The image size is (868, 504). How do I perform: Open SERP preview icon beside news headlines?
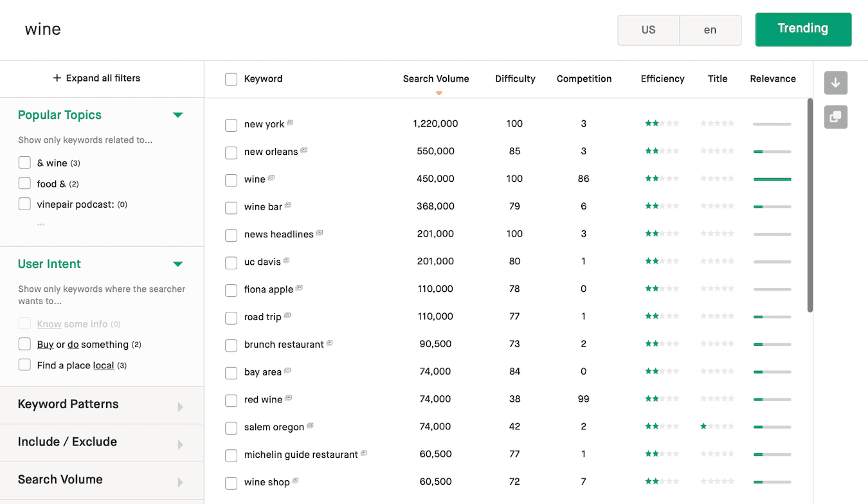coord(320,233)
